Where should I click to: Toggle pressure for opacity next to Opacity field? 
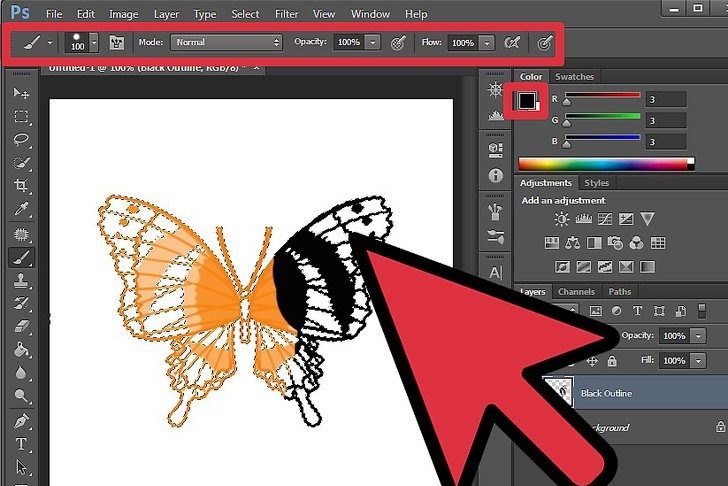click(397, 43)
